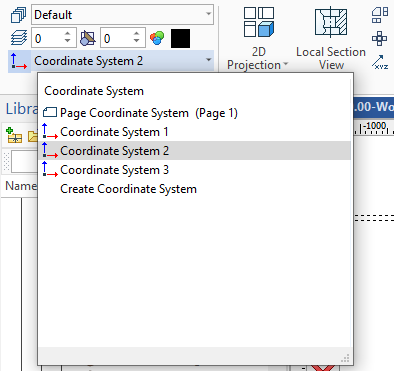Increase the first spinner value
This screenshot has width=394, height=371.
(67, 34)
